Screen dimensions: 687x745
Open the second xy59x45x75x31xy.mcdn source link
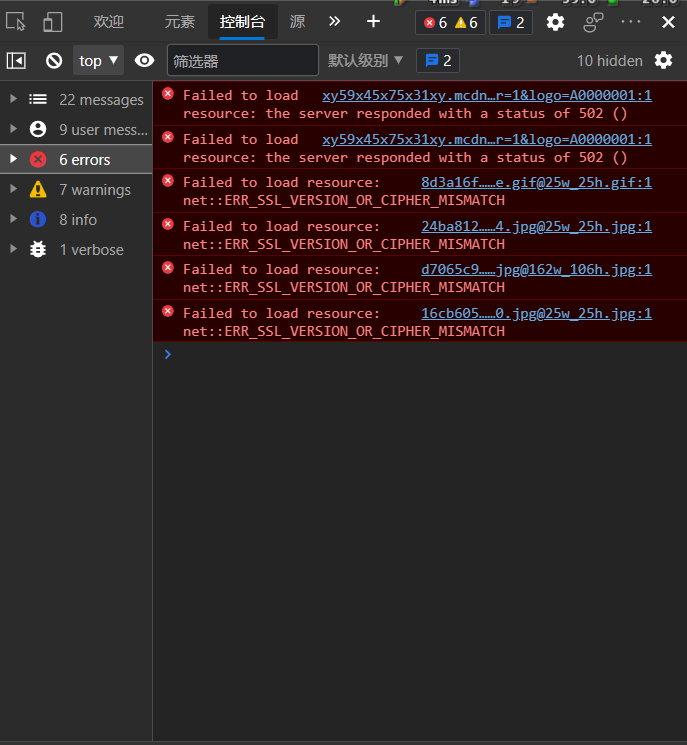pos(487,139)
